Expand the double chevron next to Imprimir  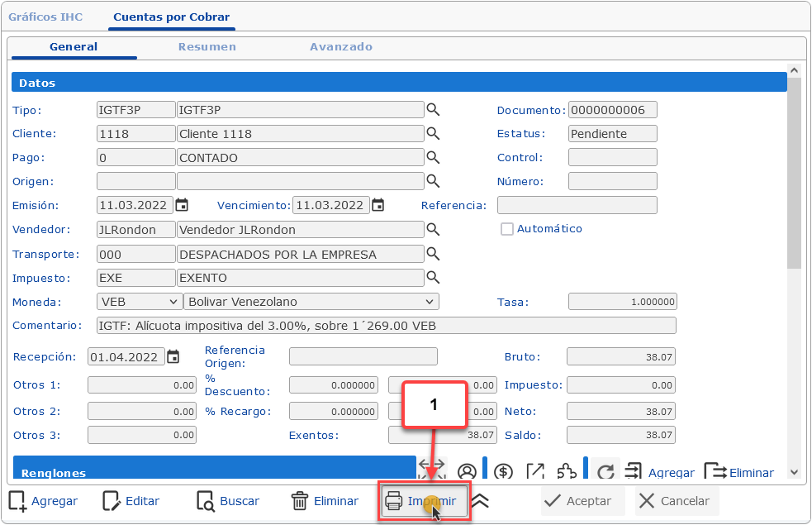[x=480, y=501]
